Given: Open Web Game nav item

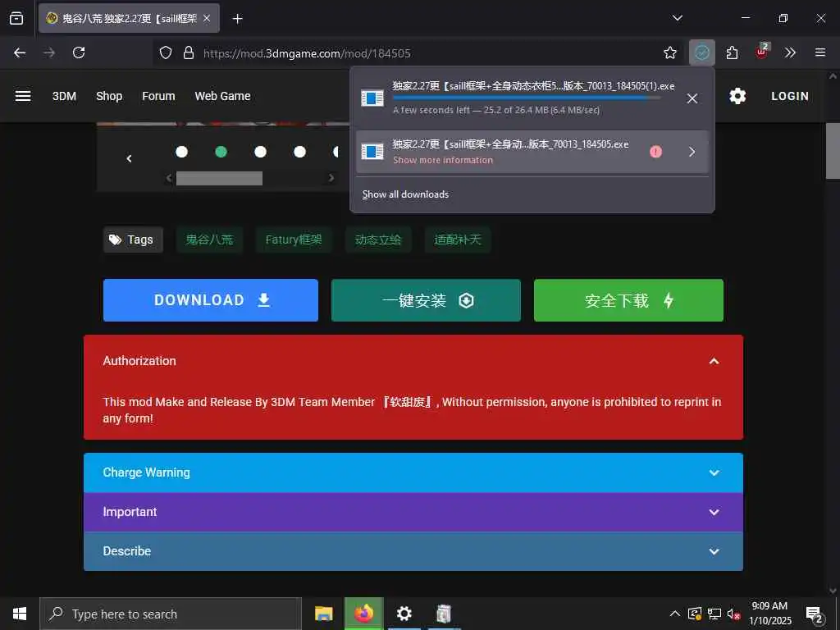Looking at the screenshot, I should 223,96.
